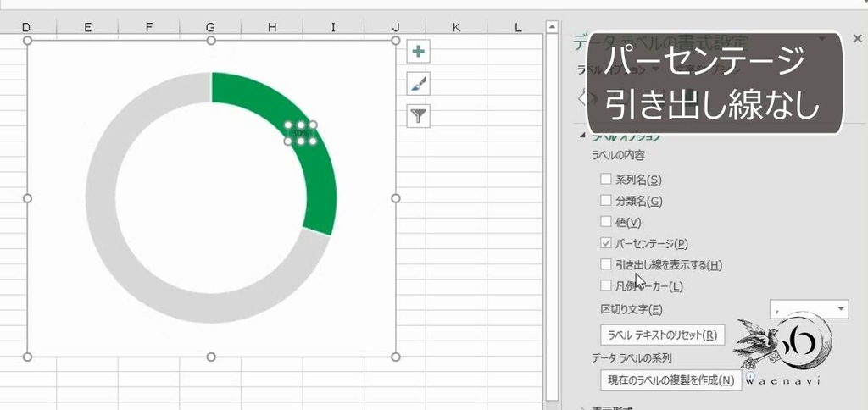Select column header L
This screenshot has height=410, width=868.
516,27
